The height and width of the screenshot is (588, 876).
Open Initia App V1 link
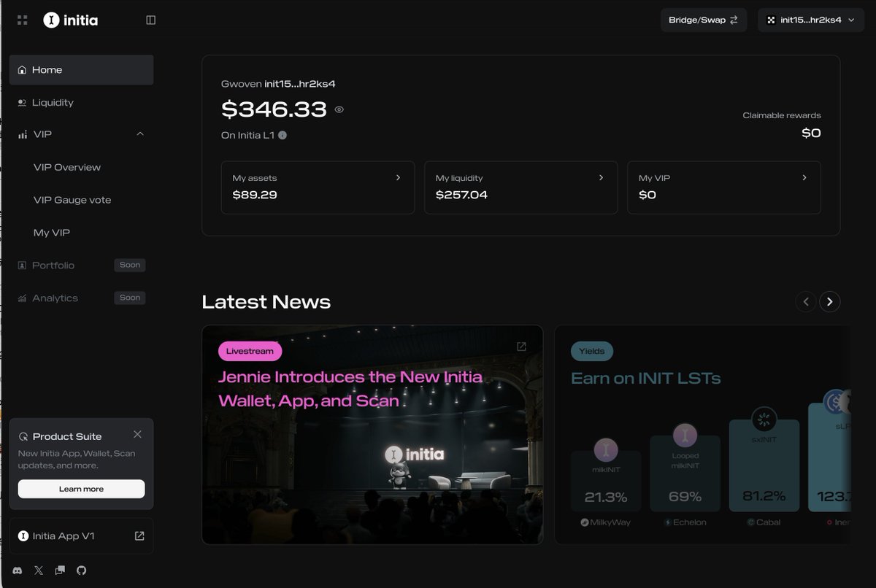click(81, 536)
